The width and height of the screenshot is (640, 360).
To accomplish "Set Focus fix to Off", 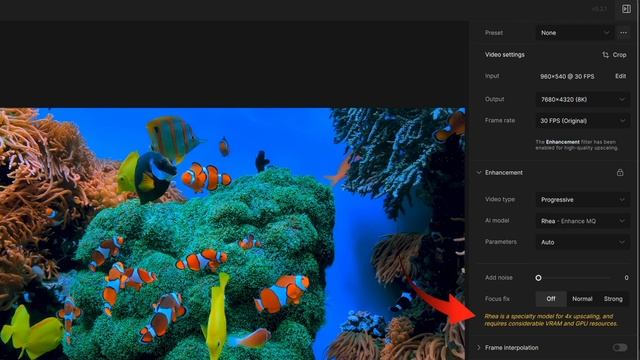I will pyautogui.click(x=551, y=299).
